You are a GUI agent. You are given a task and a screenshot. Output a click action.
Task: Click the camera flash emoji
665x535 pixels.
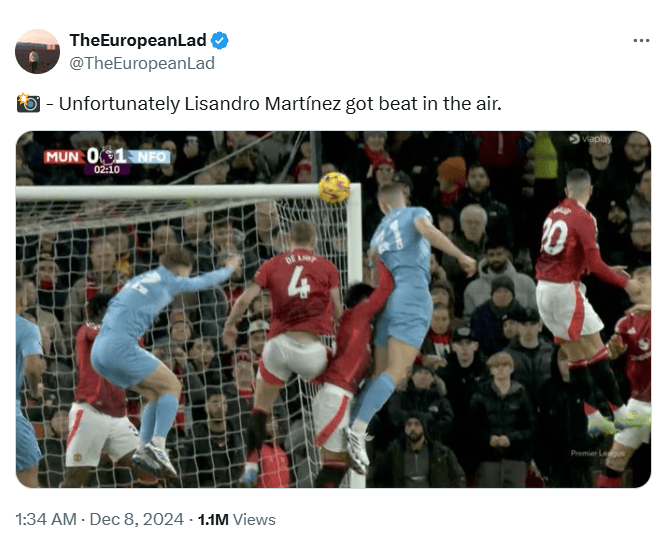[28, 103]
